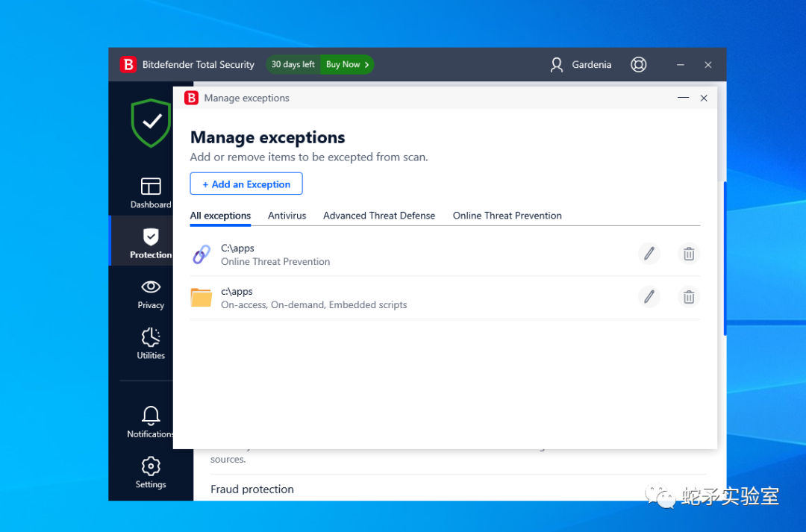Click the Fraud protection entry
806x532 pixels.
[x=252, y=489]
